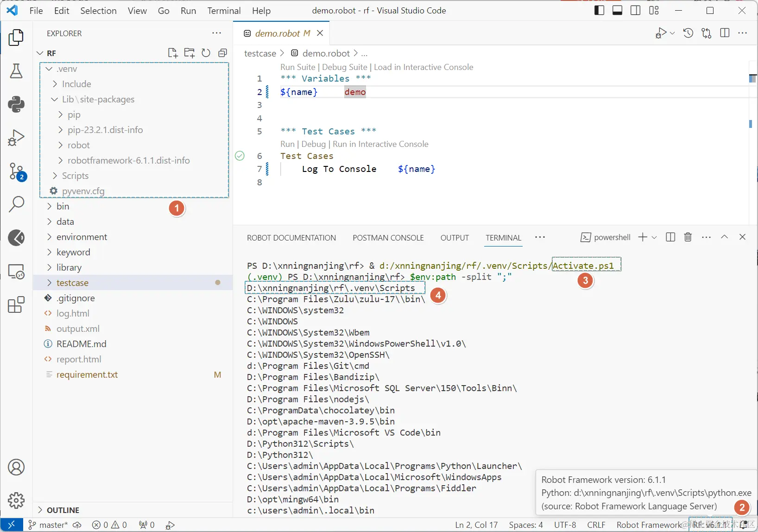This screenshot has height=532, width=758.
Task: Toggle the bottom panel visibility
Action: pos(618,10)
